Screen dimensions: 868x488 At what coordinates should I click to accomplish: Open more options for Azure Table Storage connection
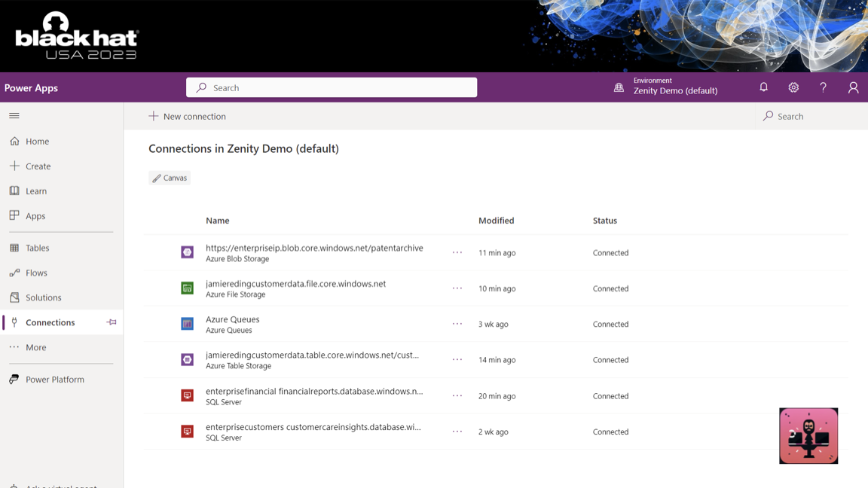[457, 360]
